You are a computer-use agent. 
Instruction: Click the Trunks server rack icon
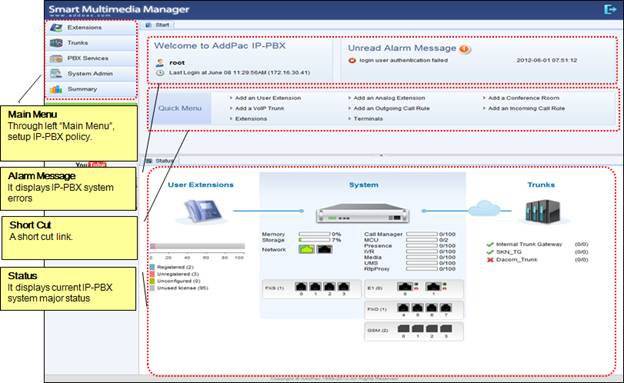click(x=543, y=212)
